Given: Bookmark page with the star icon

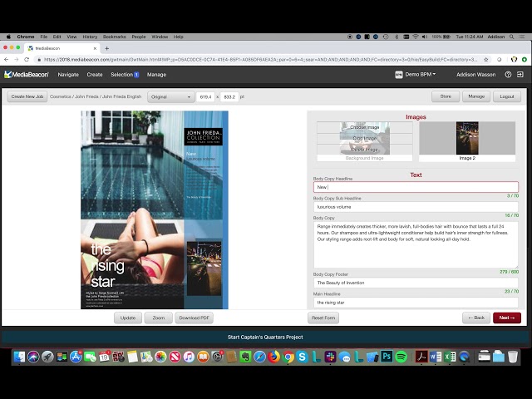Looking at the screenshot, I should [485, 59].
